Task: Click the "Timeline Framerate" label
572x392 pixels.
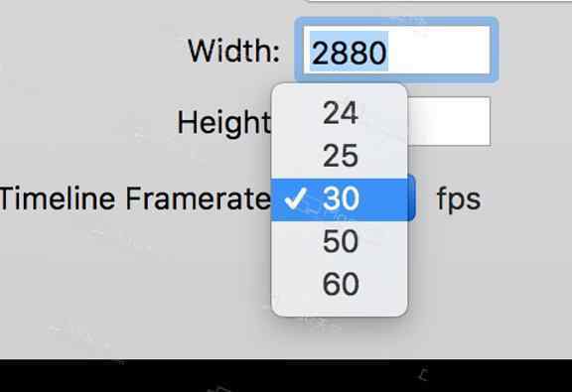Action: pos(135,198)
